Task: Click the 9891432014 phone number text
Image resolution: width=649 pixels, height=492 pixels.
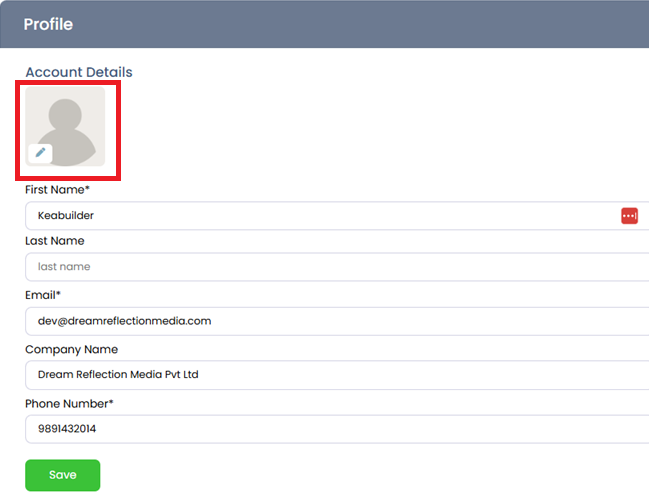Action: coord(67,429)
